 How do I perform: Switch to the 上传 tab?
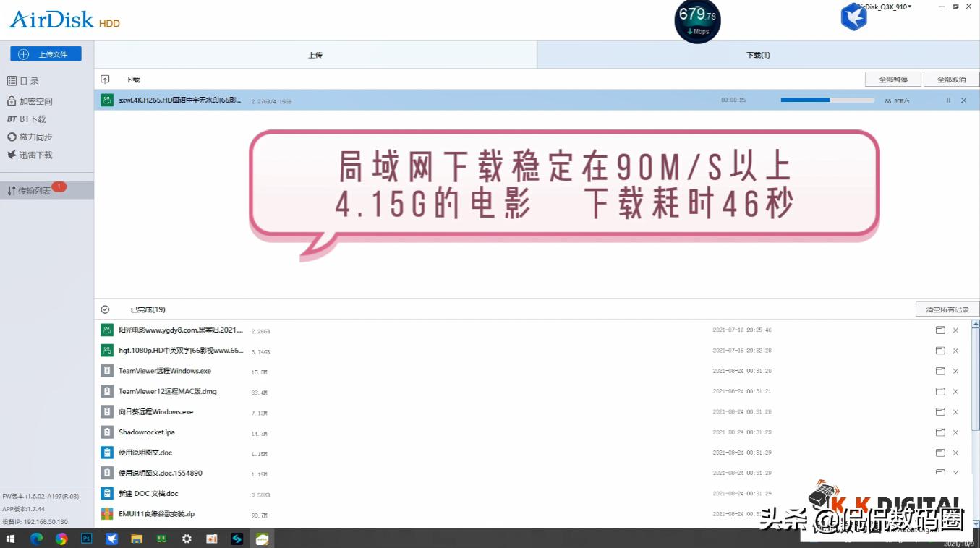[x=315, y=54]
